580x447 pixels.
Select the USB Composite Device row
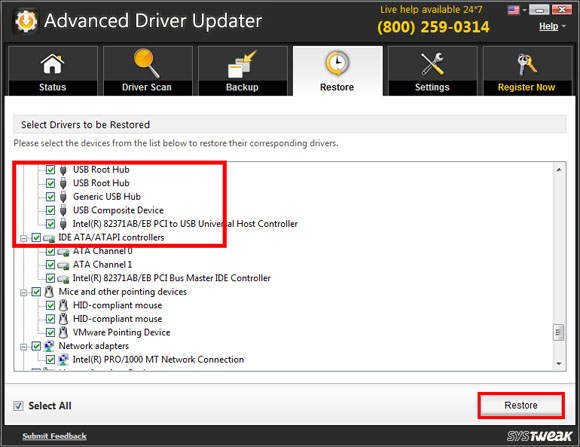pyautogui.click(x=118, y=210)
